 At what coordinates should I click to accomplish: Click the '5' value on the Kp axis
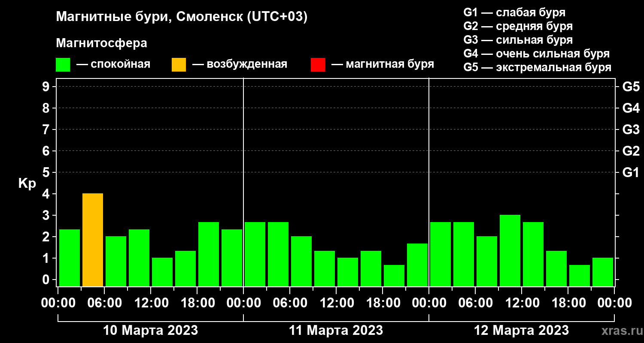pos(47,172)
